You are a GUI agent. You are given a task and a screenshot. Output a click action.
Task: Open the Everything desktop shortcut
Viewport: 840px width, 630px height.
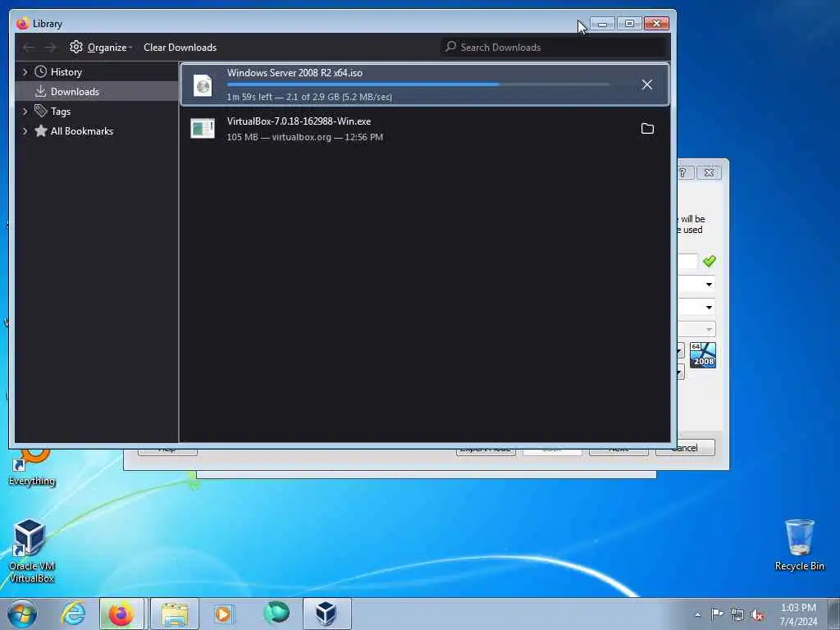point(32,468)
